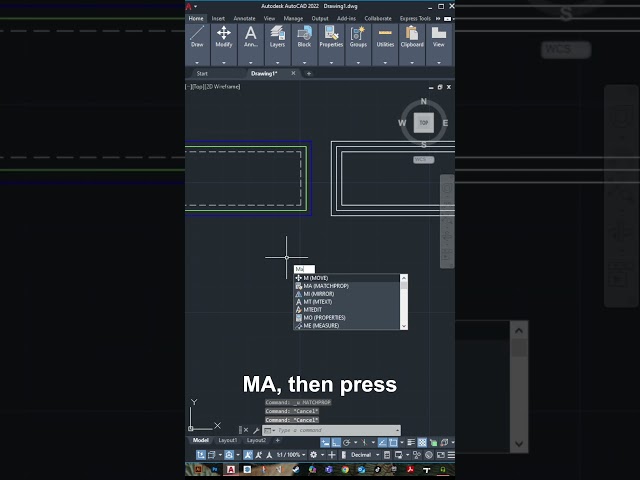
Task: Open Google Chrome from the taskbar
Action: tap(345, 469)
